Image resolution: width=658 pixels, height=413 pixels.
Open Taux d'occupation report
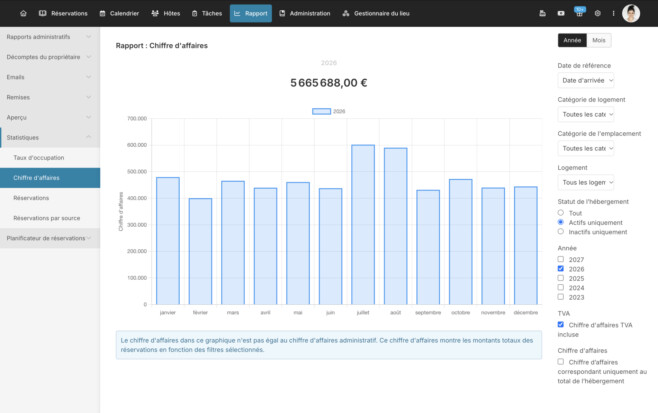tap(50, 158)
